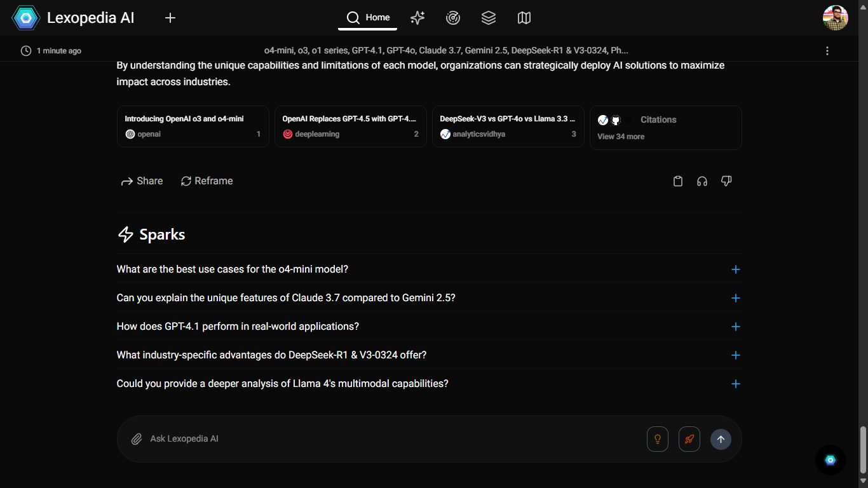
Task: Click the thumbs down icon
Action: pos(726,181)
